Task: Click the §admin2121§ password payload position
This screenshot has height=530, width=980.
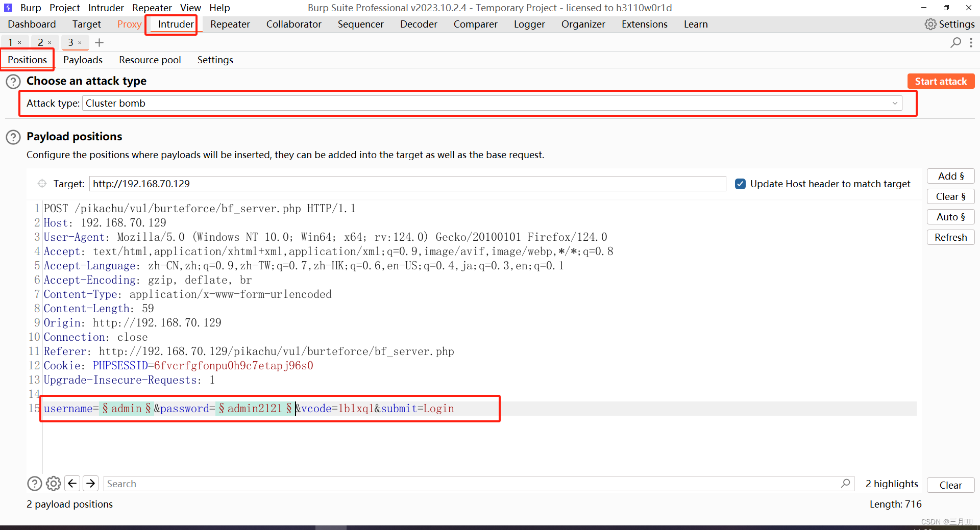Action: 255,409
